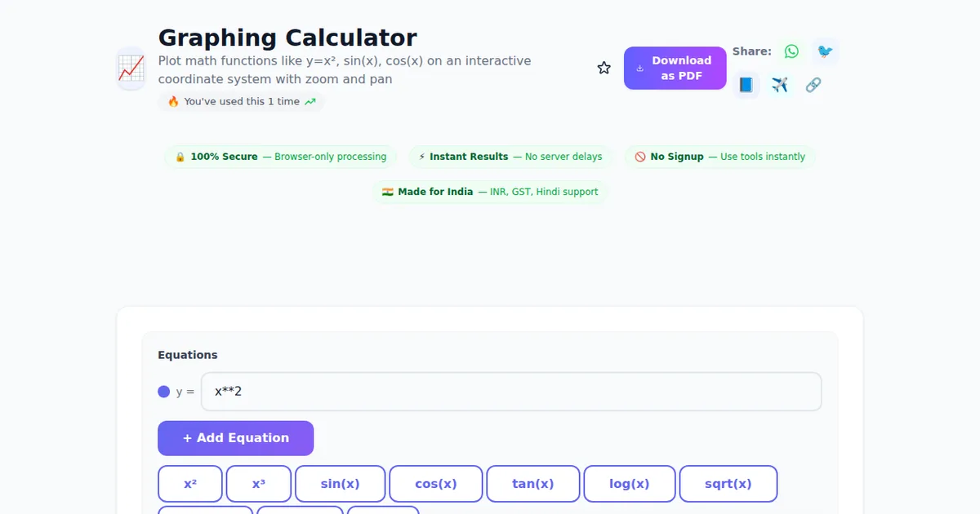
Task: Insert the x² preset function
Action: pos(190,484)
